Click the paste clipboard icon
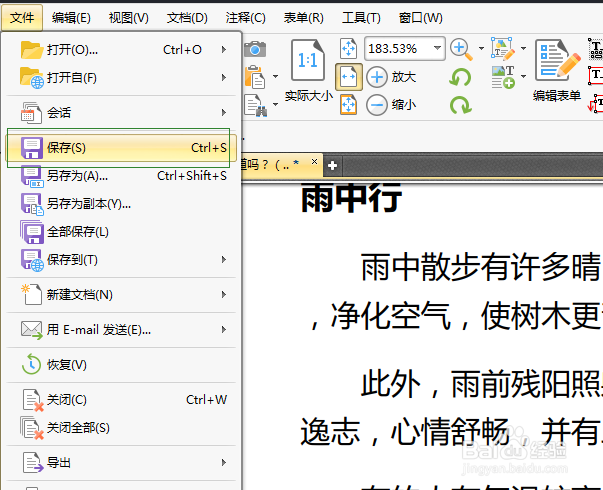The image size is (603, 490). [255, 77]
